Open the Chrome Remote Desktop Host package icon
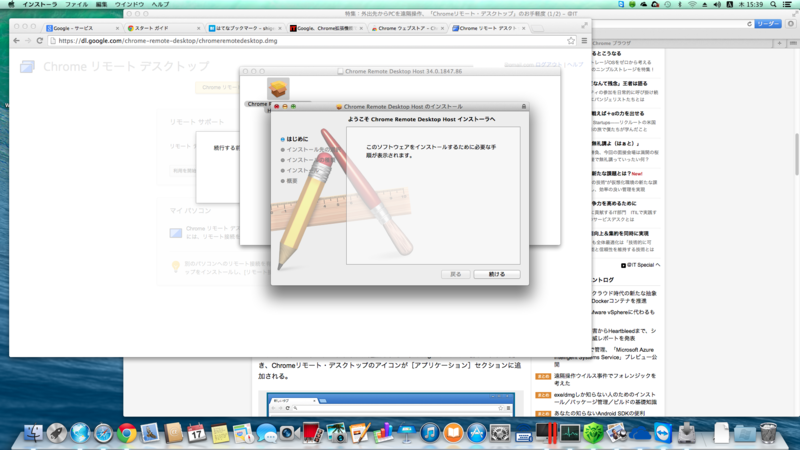 coord(278,89)
